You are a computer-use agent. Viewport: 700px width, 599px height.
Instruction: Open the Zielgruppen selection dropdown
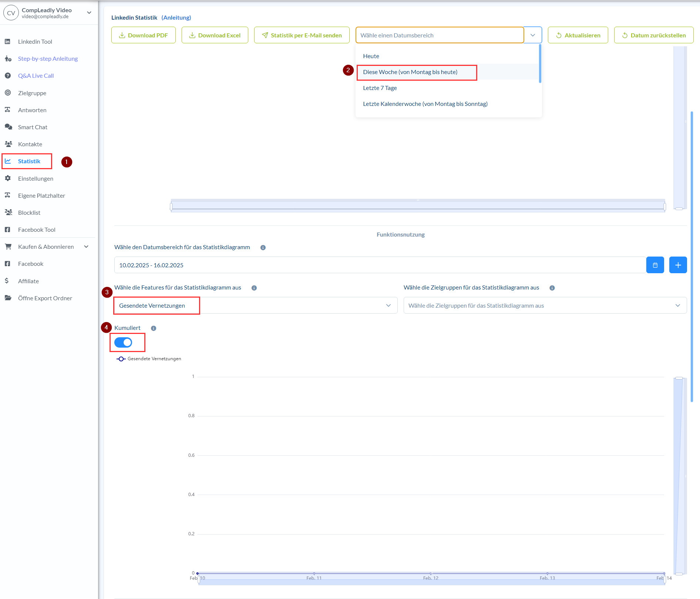click(x=545, y=305)
